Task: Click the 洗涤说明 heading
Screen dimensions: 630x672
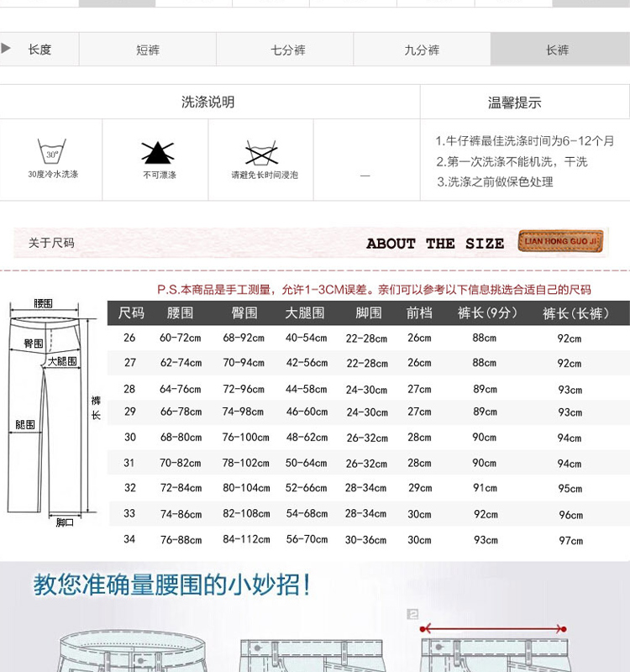Action: [207, 102]
